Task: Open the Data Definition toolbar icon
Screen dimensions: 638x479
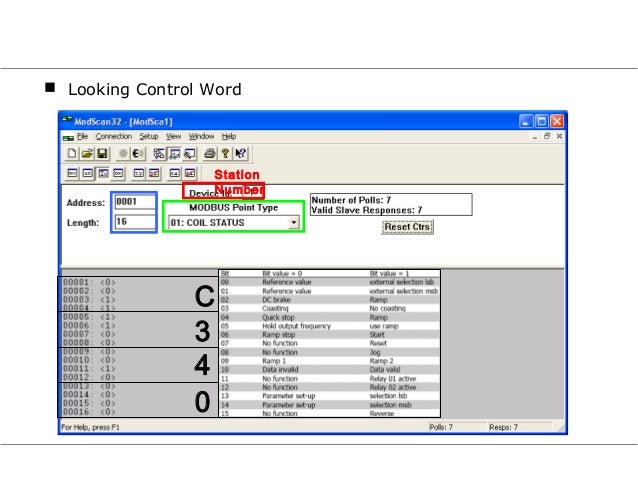Action: [159, 153]
